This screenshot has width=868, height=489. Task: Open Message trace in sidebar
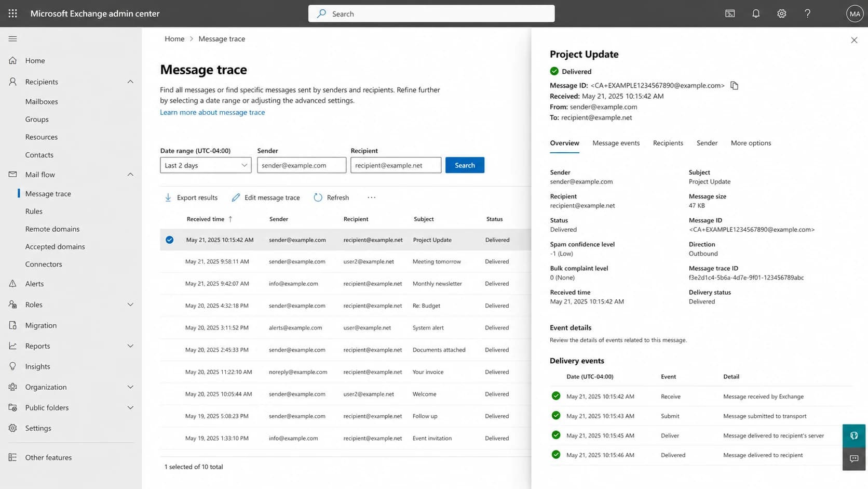(x=48, y=193)
